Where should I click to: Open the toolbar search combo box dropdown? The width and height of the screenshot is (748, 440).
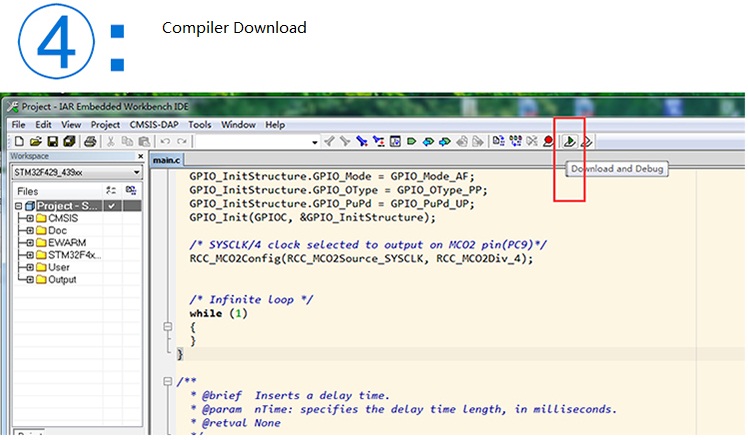pyautogui.click(x=314, y=142)
